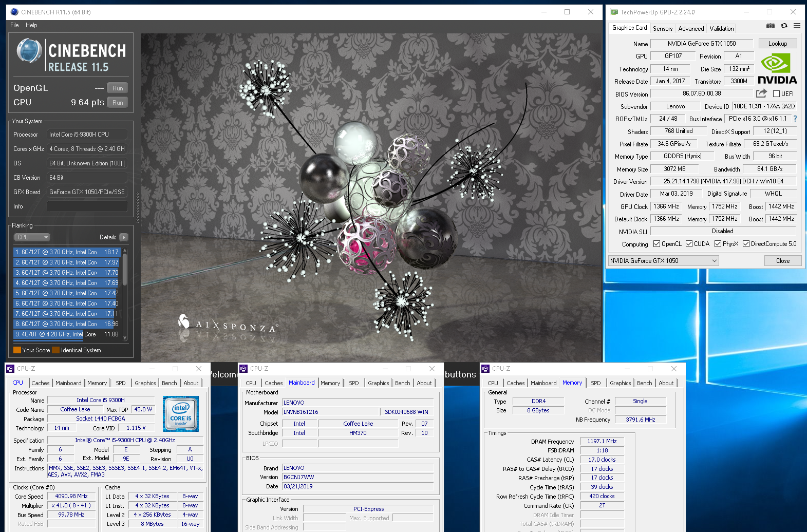Open the Cinebench Help menu

(x=31, y=25)
